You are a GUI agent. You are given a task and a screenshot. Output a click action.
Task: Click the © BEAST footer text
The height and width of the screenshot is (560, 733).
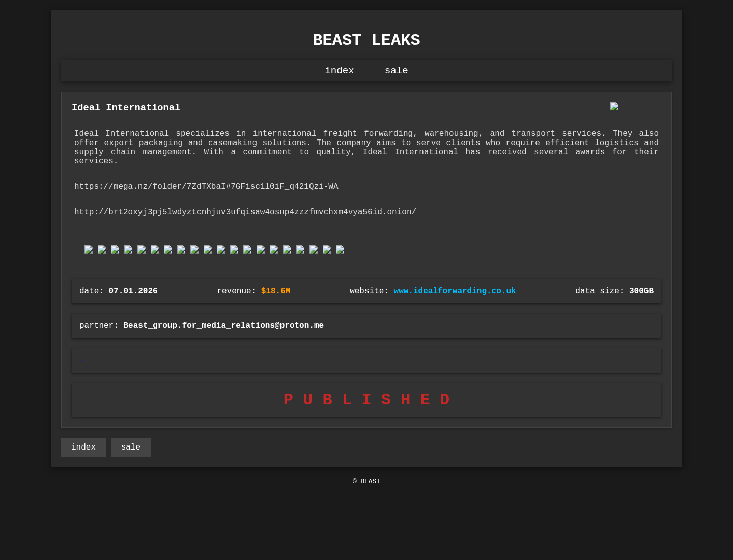366,481
